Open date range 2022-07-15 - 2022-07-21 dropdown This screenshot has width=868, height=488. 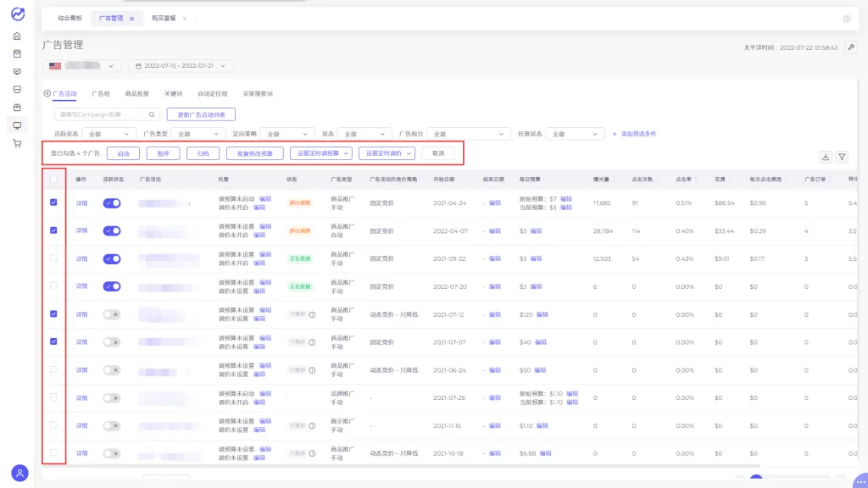pyautogui.click(x=181, y=66)
